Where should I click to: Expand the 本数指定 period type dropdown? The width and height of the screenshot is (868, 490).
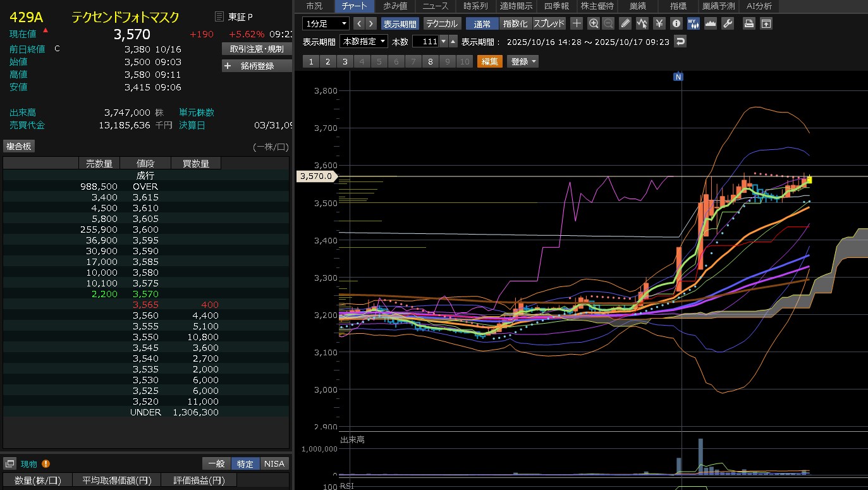[x=364, y=42]
